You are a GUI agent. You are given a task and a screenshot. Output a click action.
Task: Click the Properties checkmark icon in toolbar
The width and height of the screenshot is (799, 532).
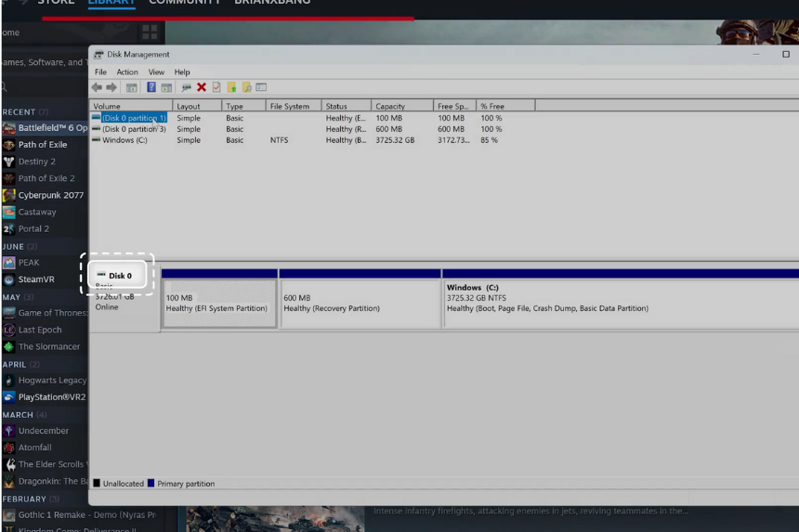[216, 87]
